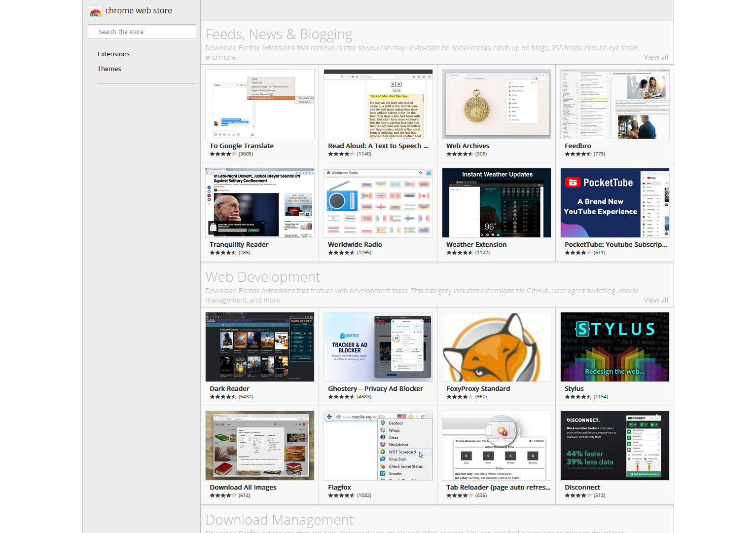Open the Download All Images thumbnail
The image size is (756, 533).
[260, 446]
